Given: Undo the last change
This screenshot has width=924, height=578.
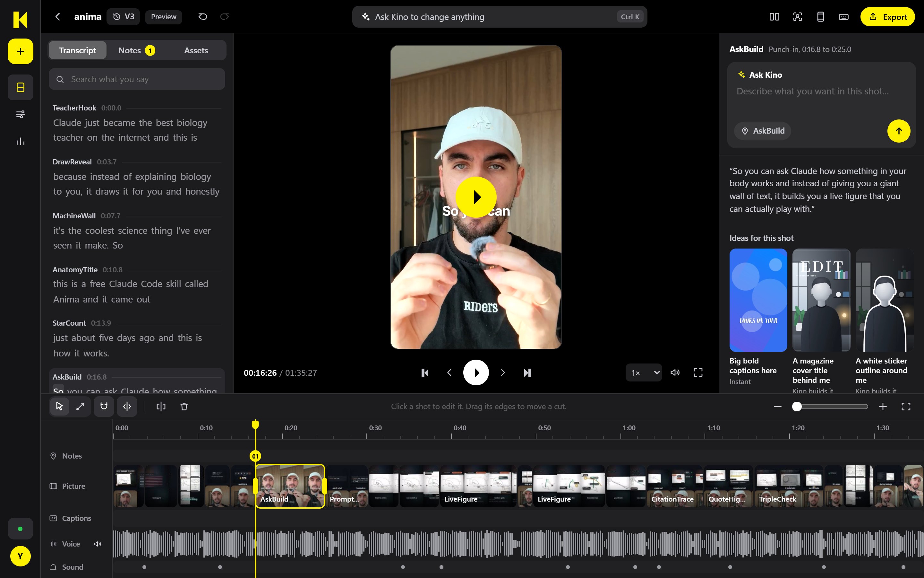Looking at the screenshot, I should 203,16.
